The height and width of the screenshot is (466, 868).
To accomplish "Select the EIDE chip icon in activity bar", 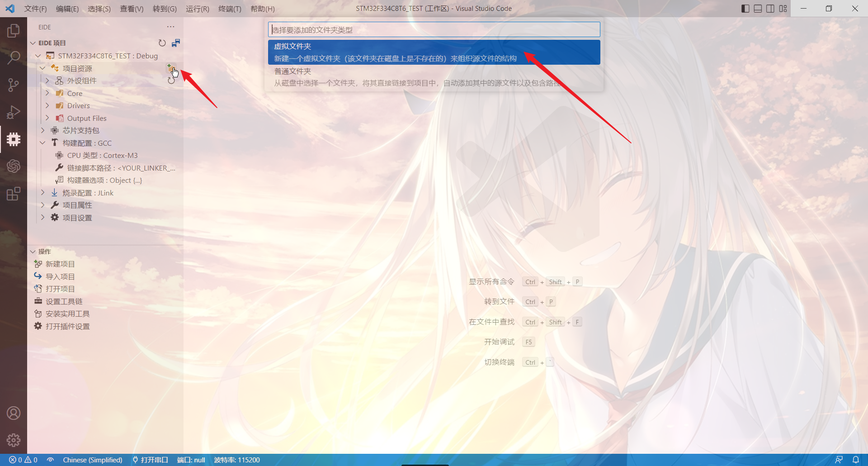I will pyautogui.click(x=14, y=139).
